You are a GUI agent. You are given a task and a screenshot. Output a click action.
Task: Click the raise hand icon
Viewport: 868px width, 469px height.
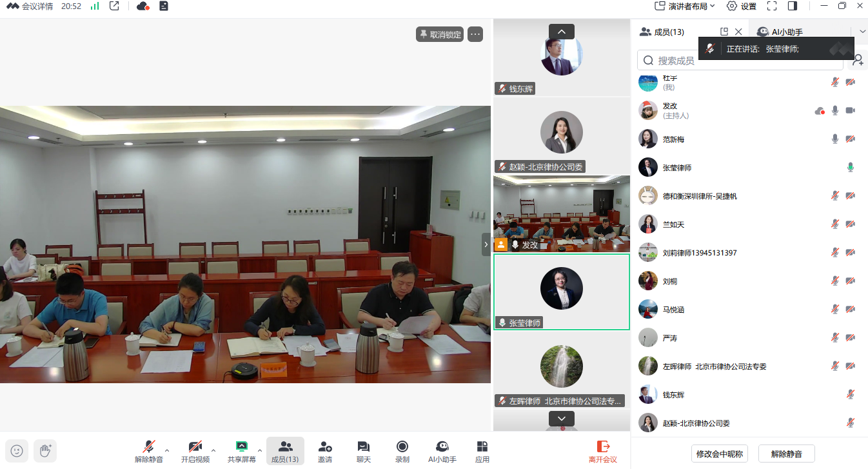click(45, 451)
